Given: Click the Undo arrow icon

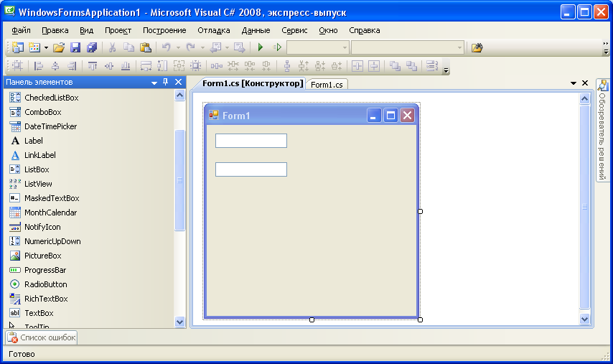Looking at the screenshot, I should [167, 47].
